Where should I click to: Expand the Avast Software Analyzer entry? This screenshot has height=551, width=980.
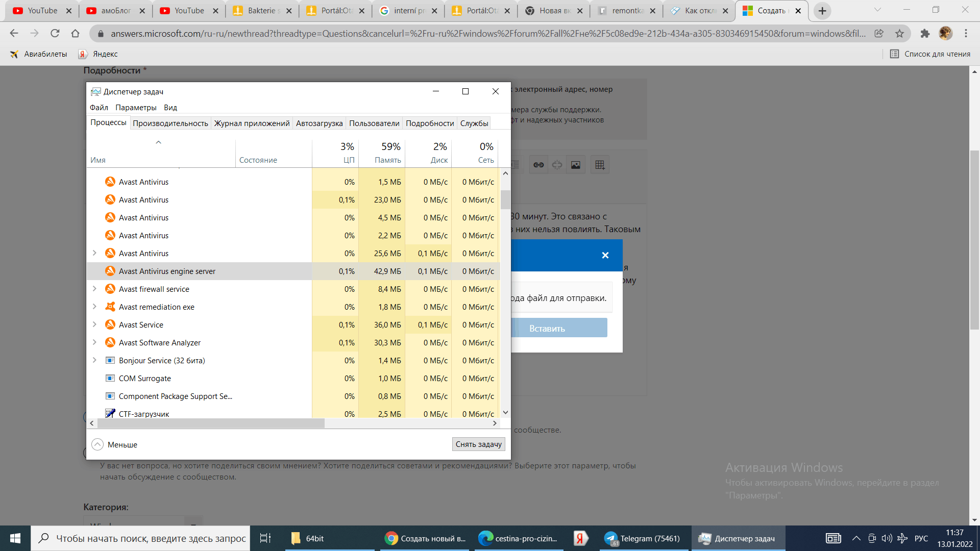(x=94, y=342)
